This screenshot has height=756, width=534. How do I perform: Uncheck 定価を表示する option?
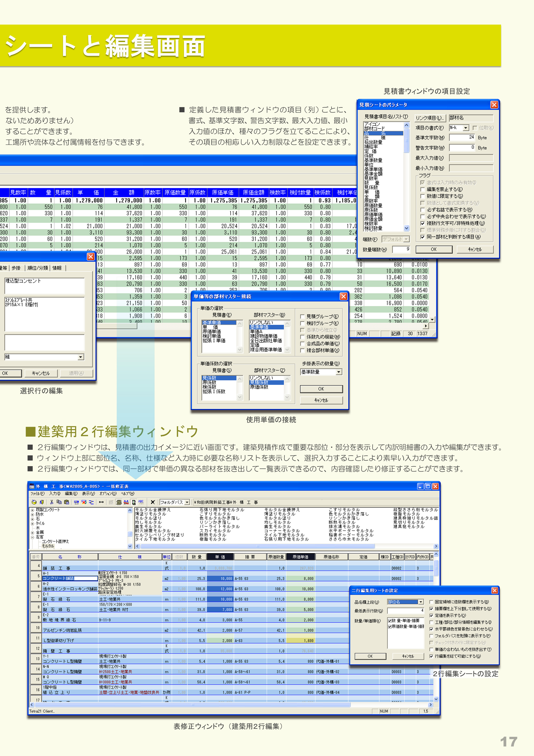tap(431, 616)
